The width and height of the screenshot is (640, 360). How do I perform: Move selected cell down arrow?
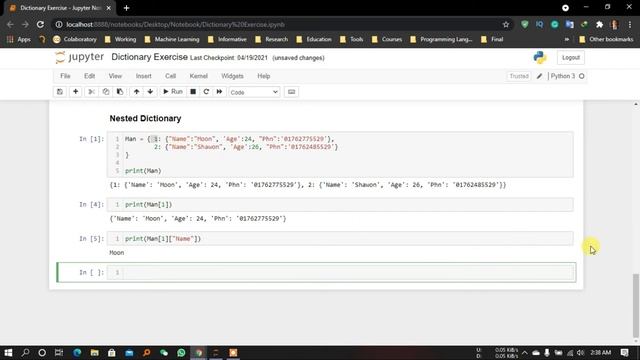[150, 92]
